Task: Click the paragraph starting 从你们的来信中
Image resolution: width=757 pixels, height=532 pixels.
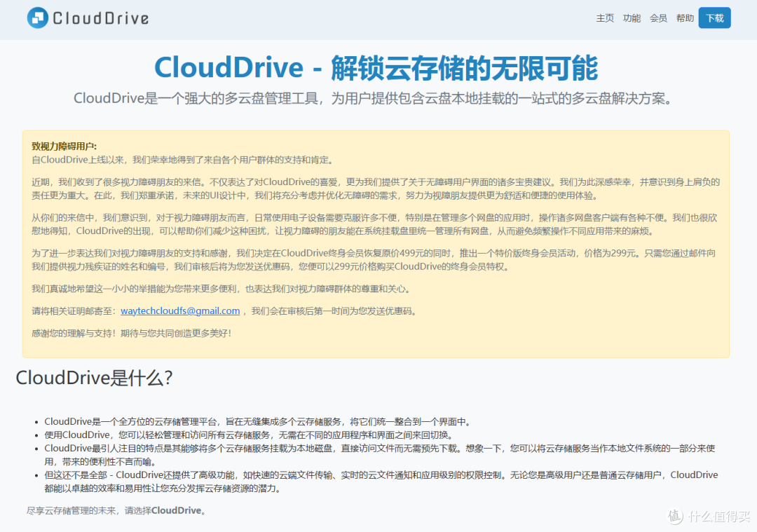Action: [374, 224]
